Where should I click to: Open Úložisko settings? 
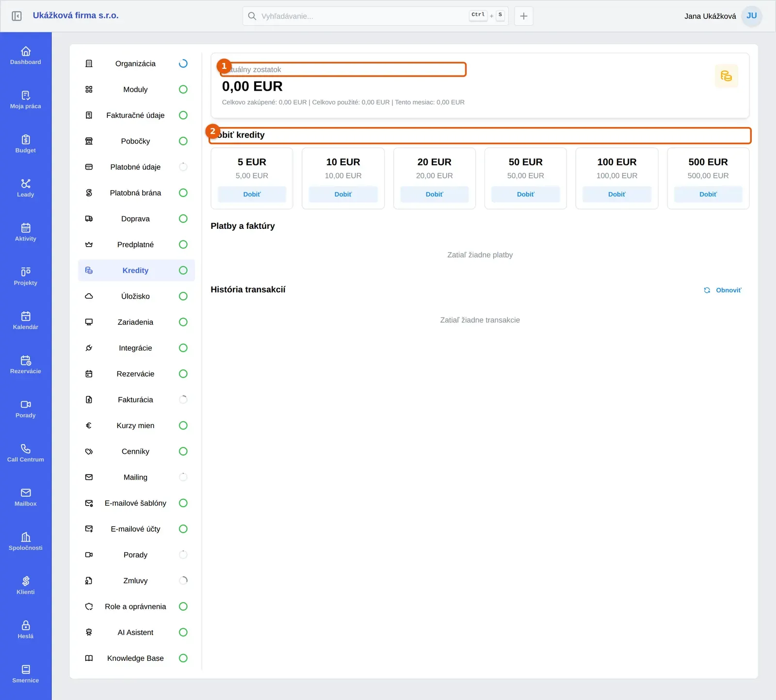pyautogui.click(x=136, y=296)
